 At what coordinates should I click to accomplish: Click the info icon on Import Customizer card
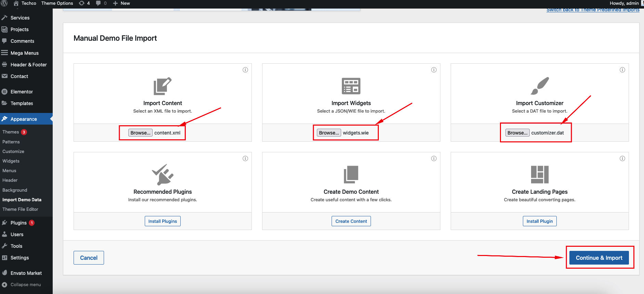click(622, 70)
